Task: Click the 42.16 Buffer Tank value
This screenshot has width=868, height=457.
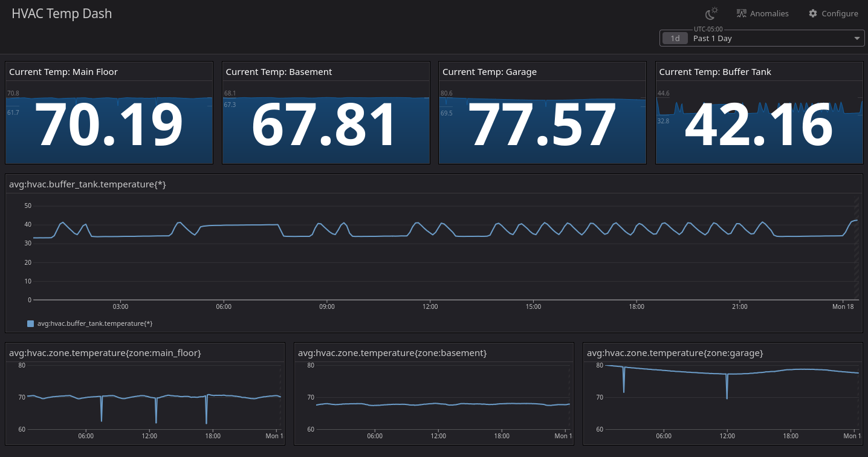Action: pyautogui.click(x=759, y=125)
